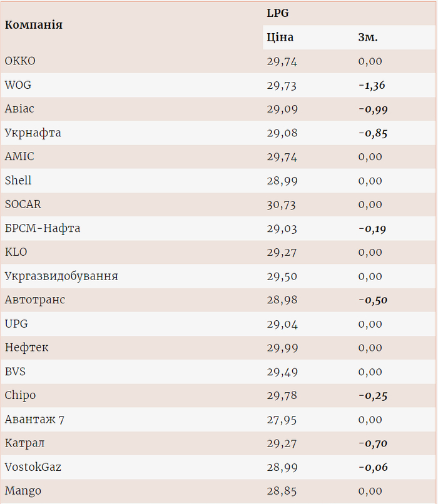Click the Укргазвидобування row label
Viewport: 438px width, 504px height.
tap(61, 276)
